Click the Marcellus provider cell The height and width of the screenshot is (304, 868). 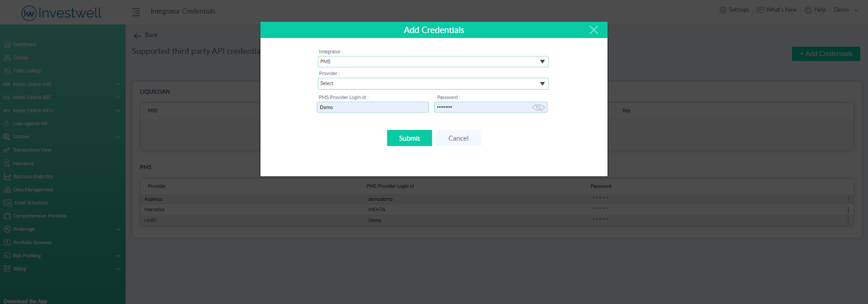pyautogui.click(x=155, y=210)
